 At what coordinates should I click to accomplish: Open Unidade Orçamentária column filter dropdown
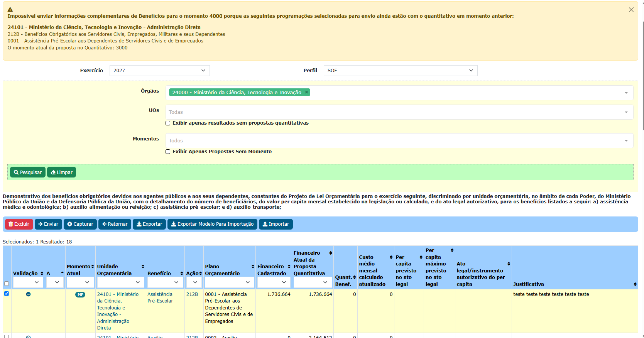coord(120,282)
